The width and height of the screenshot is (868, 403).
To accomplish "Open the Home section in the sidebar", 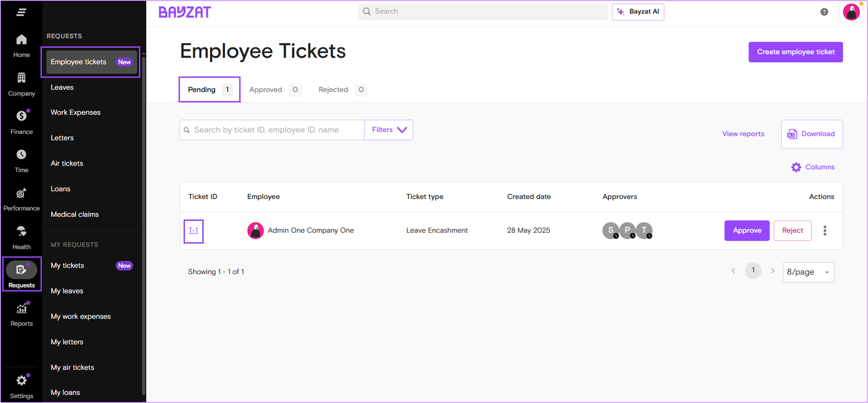I will point(21,45).
